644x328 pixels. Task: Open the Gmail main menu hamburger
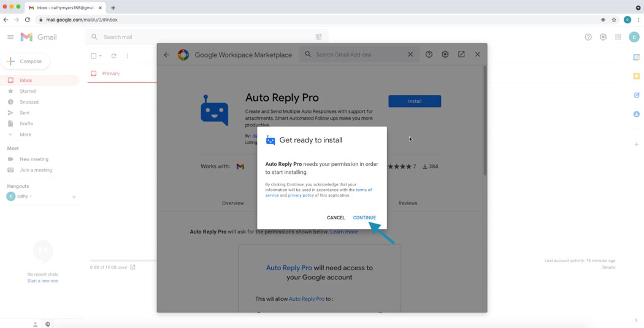click(x=10, y=37)
